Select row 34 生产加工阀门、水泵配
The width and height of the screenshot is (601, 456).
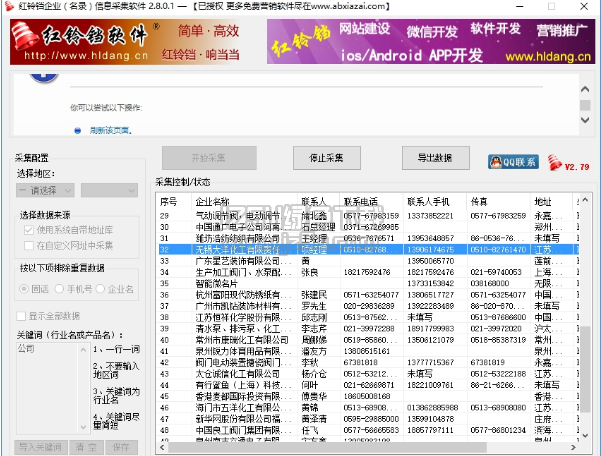click(x=368, y=272)
